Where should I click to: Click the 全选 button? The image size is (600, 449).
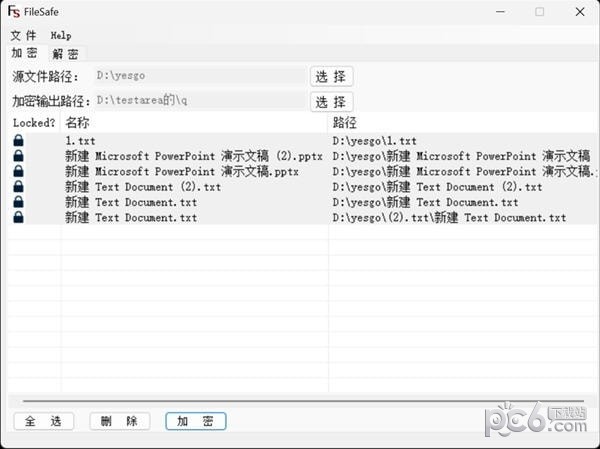pos(43,421)
